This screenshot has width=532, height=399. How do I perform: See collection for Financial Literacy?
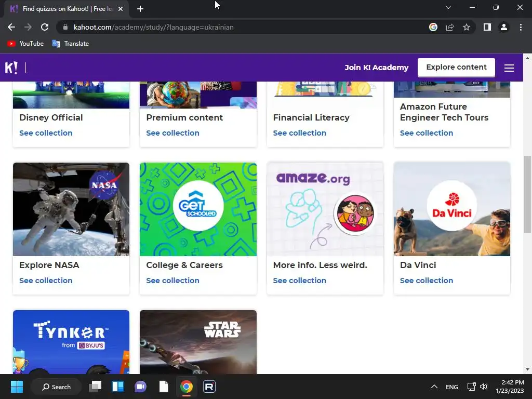click(x=300, y=133)
